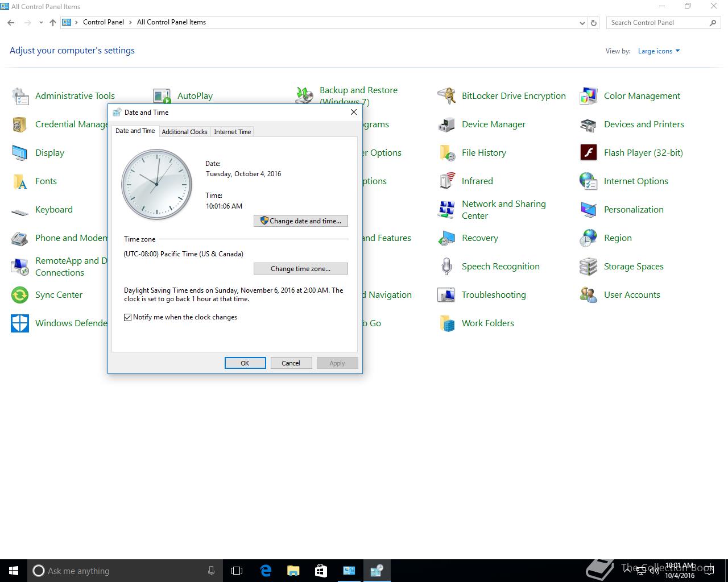728x582 pixels.
Task: Go back with the navigation arrow
Action: click(11, 23)
